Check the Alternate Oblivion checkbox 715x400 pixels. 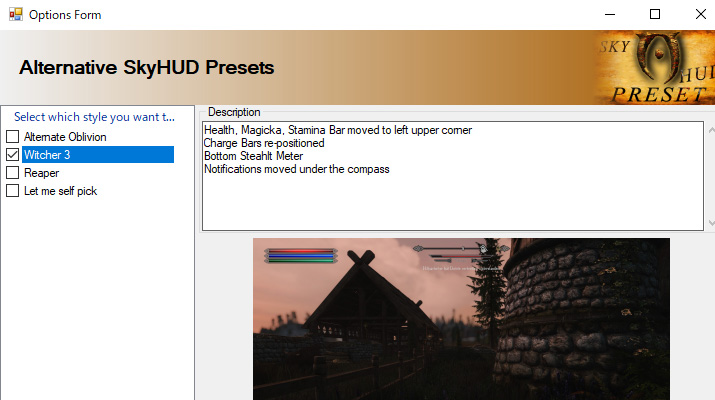[13, 136]
